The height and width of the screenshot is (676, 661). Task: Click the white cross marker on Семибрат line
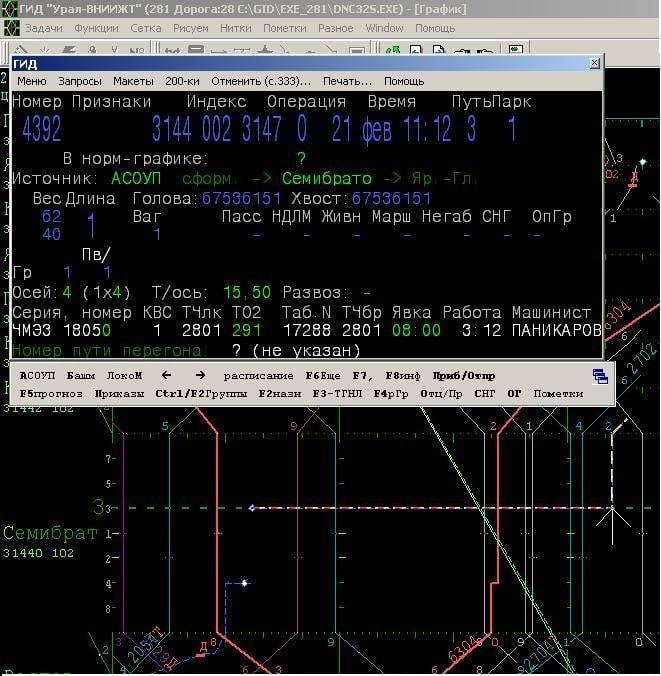[612, 509]
